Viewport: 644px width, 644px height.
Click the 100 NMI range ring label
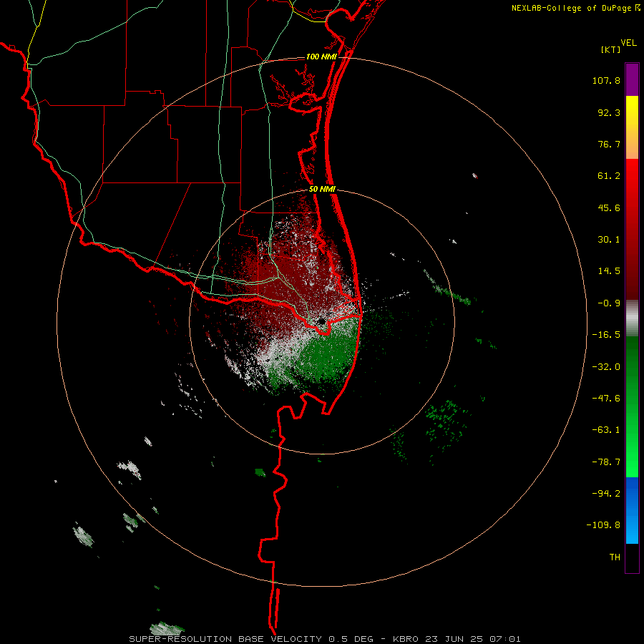point(321,57)
